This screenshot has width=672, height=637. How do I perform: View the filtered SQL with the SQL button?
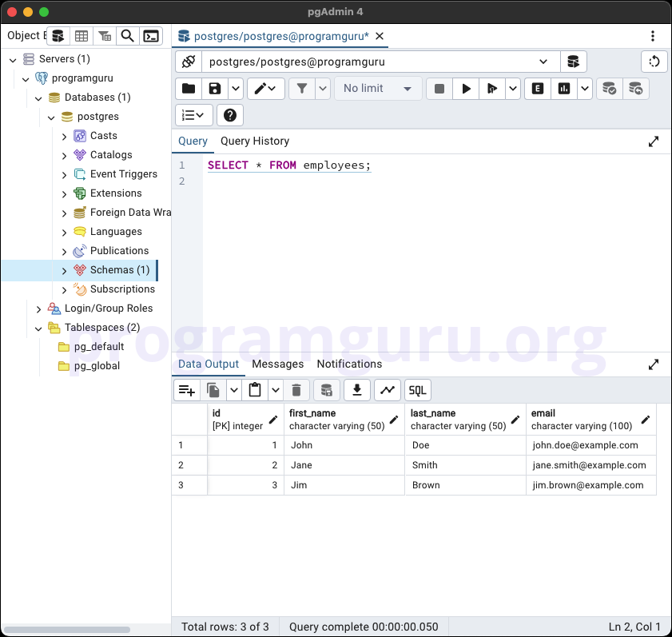(417, 390)
